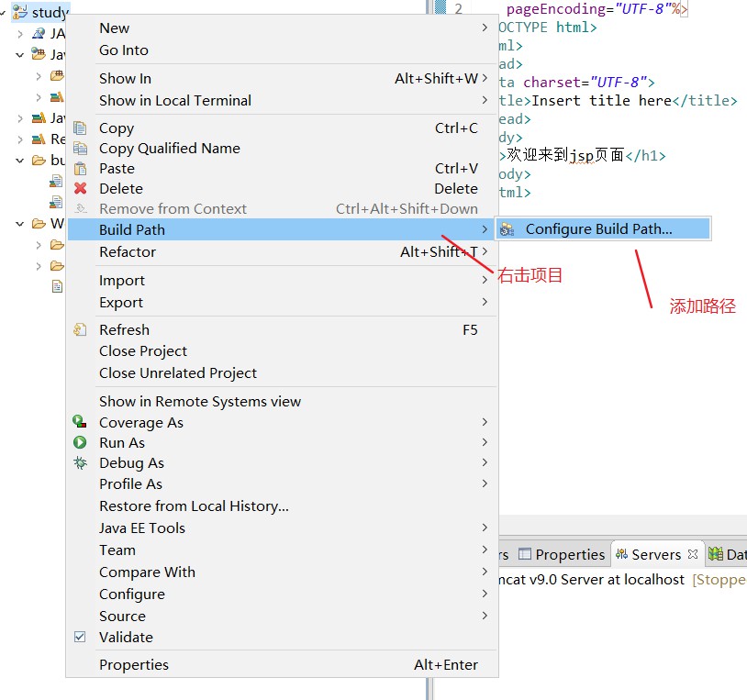Open Compare With entry
Viewport: 747px width, 700px height.
coord(282,572)
